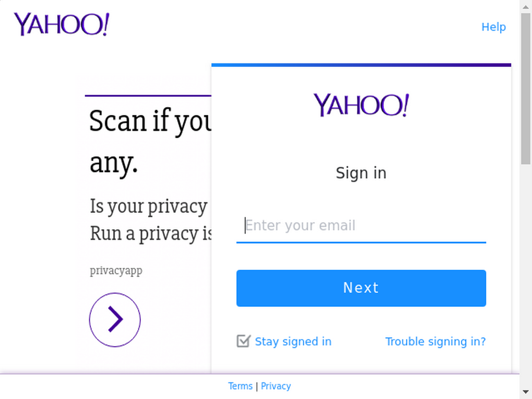This screenshot has height=399, width=532.
Task: Click the blue Next button
Action: pos(361,288)
